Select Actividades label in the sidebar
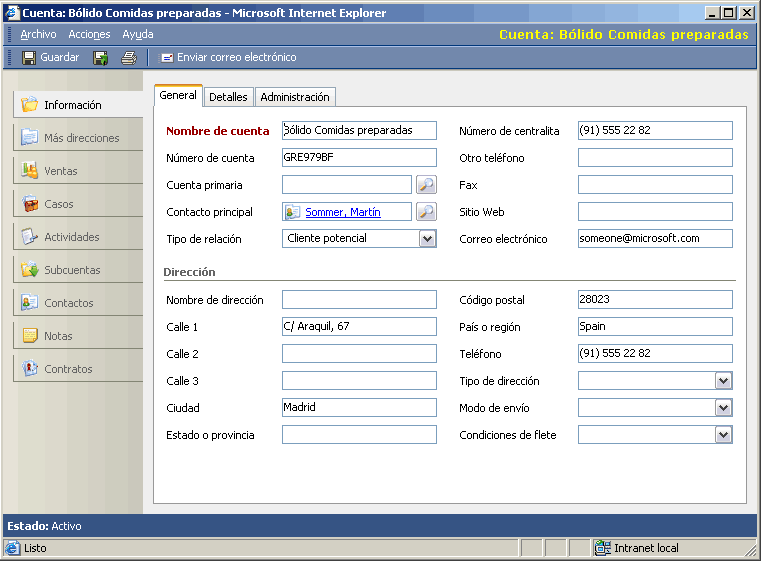The width and height of the screenshot is (761, 561). pyautogui.click(x=72, y=237)
